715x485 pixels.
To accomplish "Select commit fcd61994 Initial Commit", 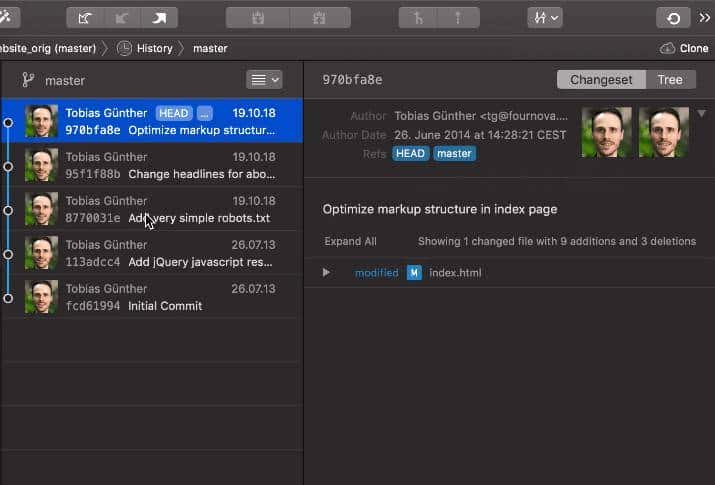I will (152, 297).
